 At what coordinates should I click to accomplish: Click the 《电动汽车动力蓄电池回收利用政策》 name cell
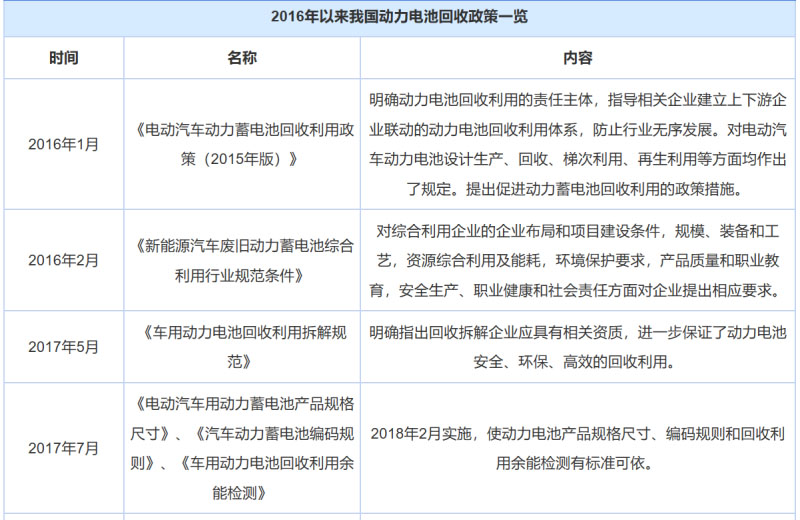point(242,144)
